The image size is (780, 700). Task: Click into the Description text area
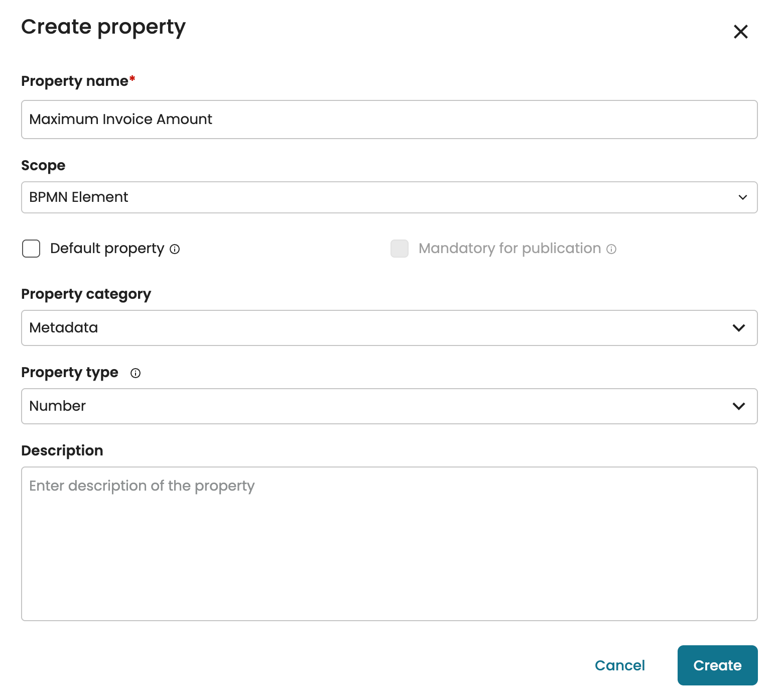(389, 544)
